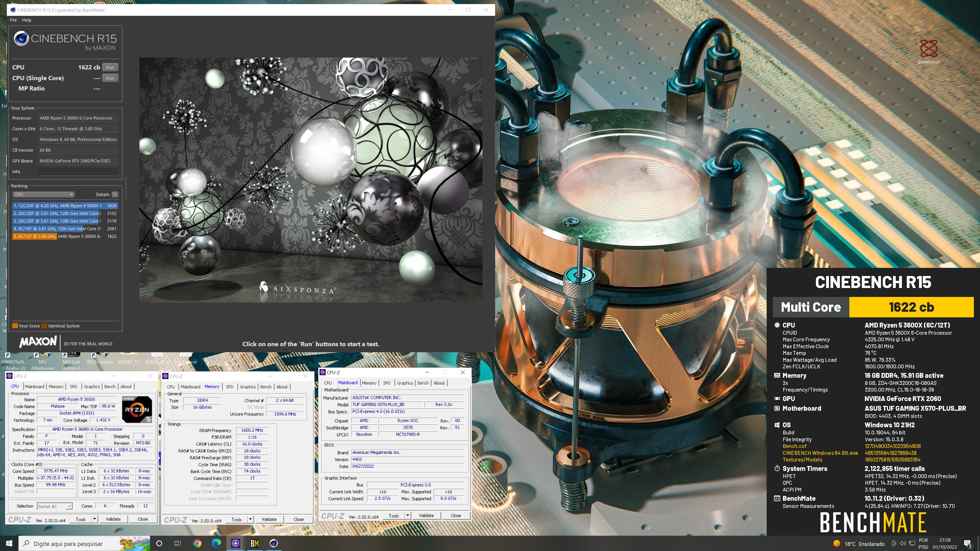Click title bar icon of CPU-Z CPU window
The width and height of the screenshot is (980, 551).
pyautogui.click(x=9, y=376)
